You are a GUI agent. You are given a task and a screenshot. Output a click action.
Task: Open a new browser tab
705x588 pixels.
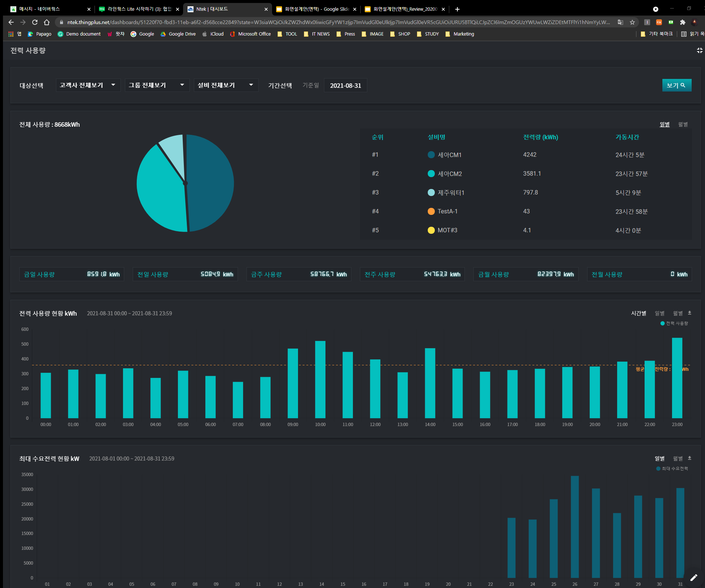[457, 9]
